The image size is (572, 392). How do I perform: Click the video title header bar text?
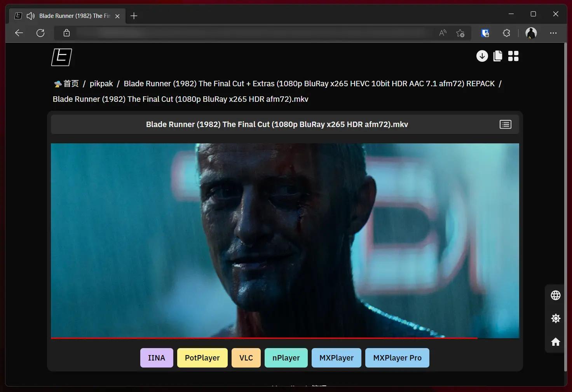[277, 124]
